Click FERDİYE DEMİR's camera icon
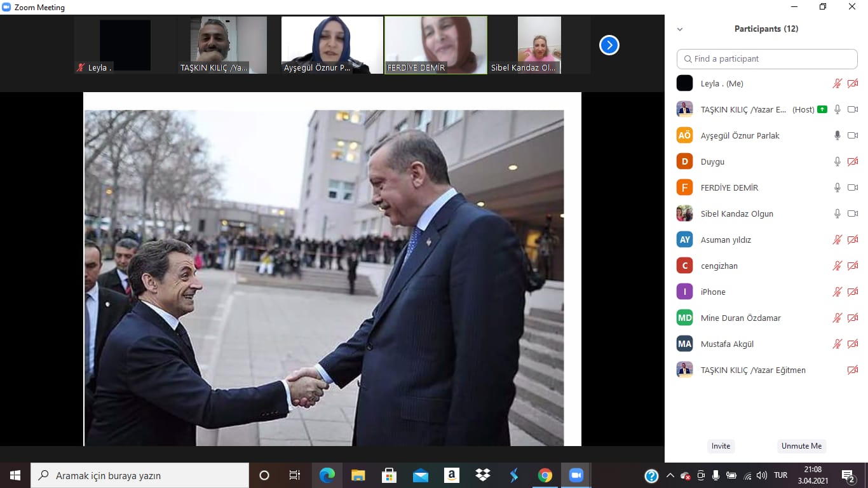The height and width of the screenshot is (488, 868). tap(853, 187)
